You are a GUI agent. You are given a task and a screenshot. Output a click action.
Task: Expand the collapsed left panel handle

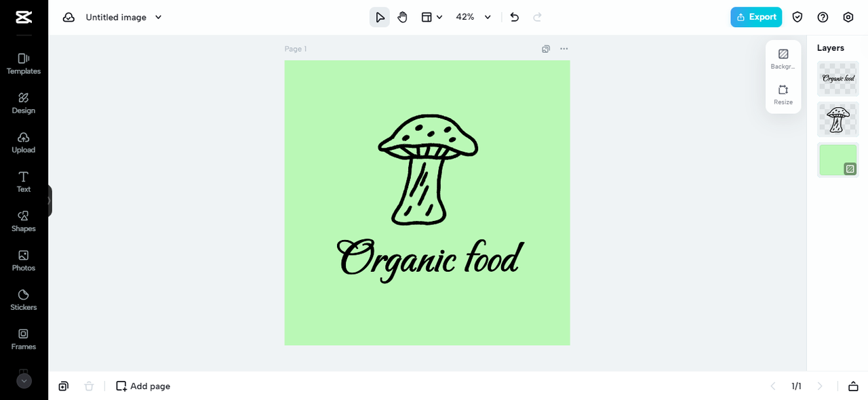click(x=50, y=201)
